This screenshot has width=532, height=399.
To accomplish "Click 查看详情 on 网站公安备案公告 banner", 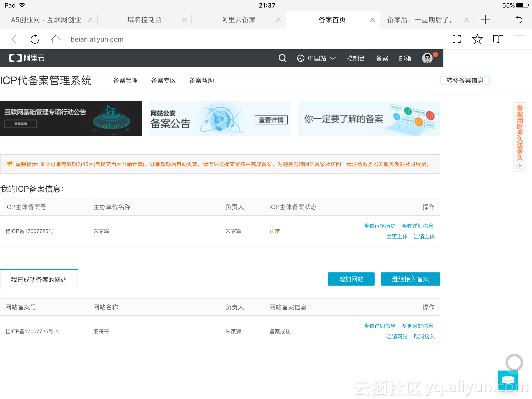I will coord(271,120).
